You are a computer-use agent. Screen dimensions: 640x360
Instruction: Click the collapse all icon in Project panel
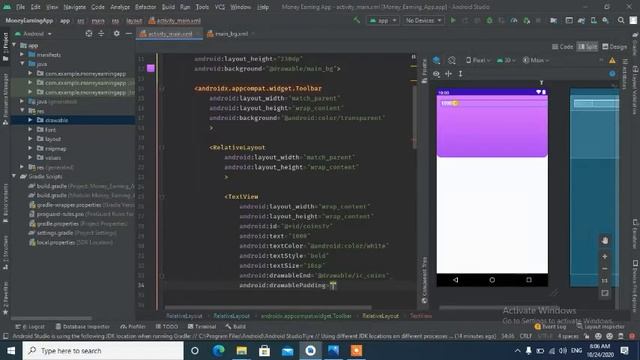pyautogui.click(x=101, y=34)
